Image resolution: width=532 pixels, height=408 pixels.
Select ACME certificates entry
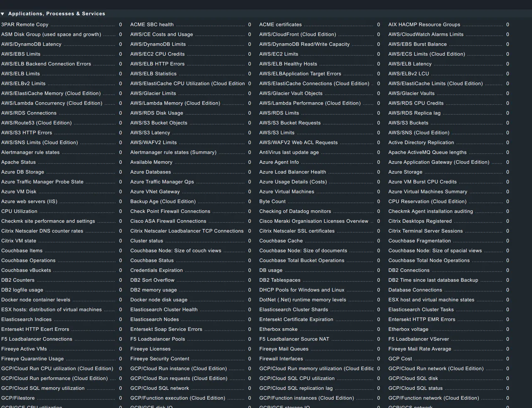click(x=281, y=25)
